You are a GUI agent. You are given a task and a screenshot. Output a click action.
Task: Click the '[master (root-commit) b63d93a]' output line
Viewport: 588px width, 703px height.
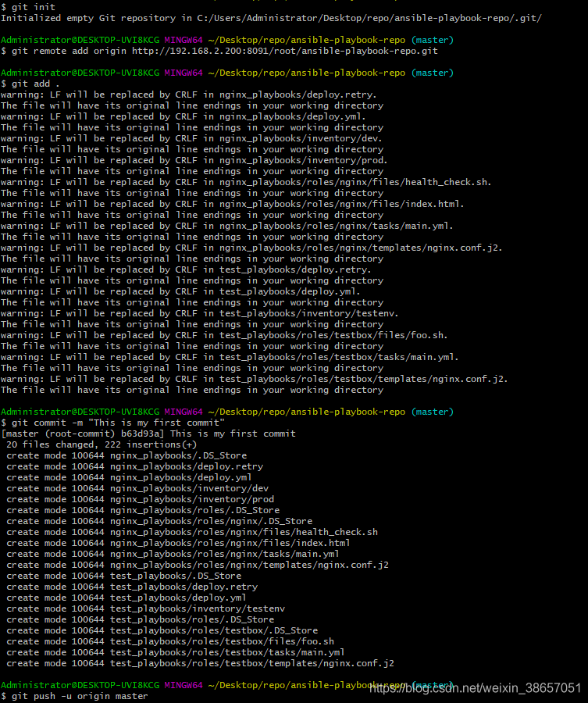[148, 434]
